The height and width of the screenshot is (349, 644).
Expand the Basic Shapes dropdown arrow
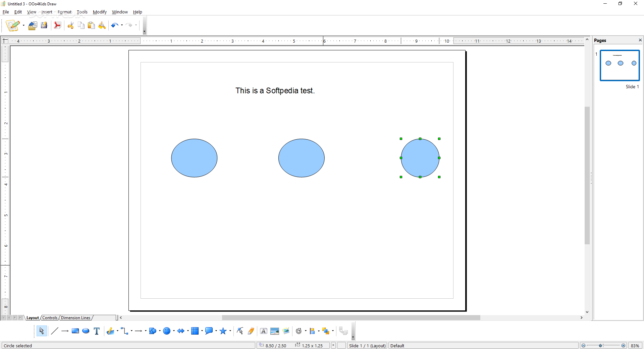(160, 331)
